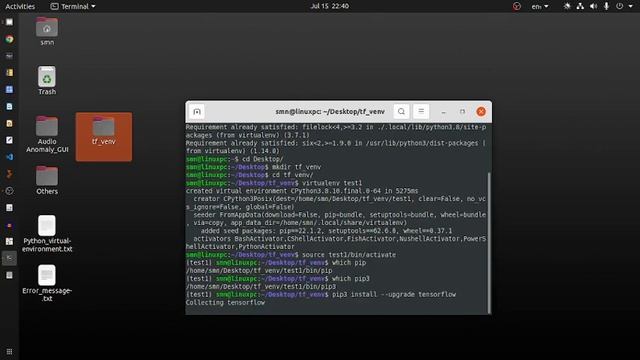Click the red circular tray indicator
This screenshot has height=360, width=640.
[x=517, y=6]
